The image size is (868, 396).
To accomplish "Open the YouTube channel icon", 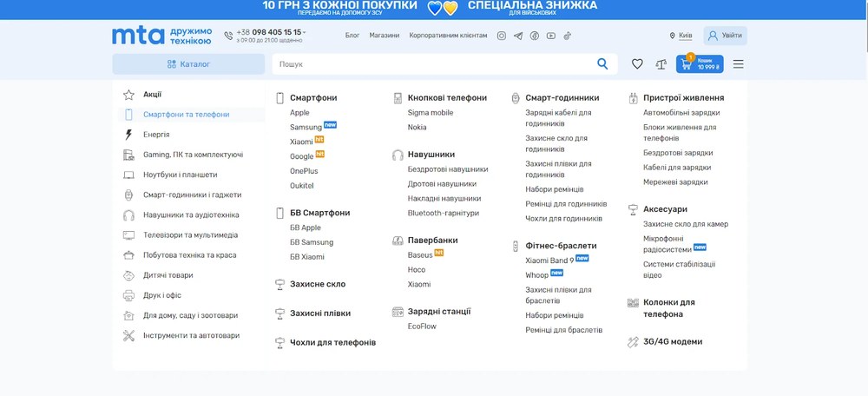I will (x=551, y=36).
